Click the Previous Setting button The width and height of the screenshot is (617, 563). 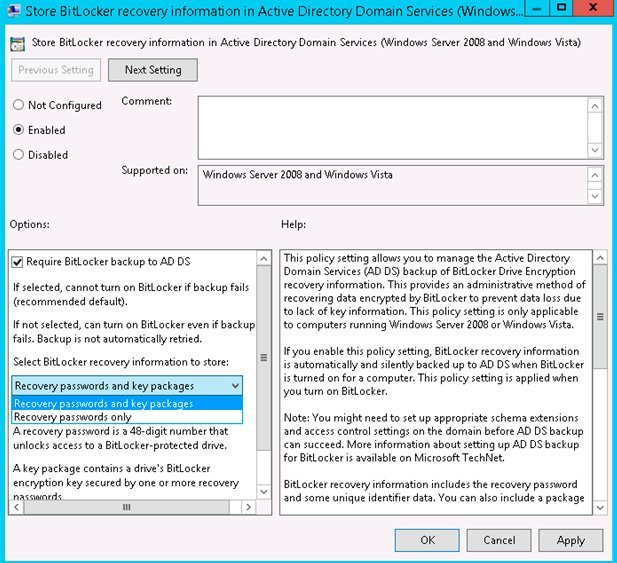[x=56, y=70]
